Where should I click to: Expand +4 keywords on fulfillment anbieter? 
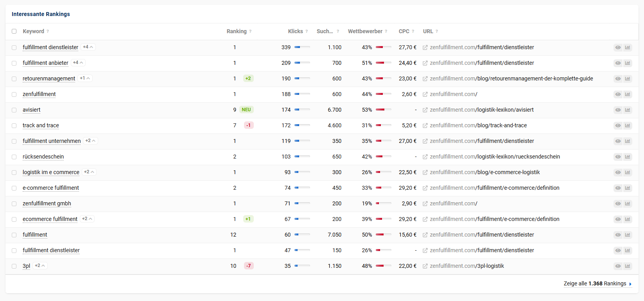click(x=78, y=62)
